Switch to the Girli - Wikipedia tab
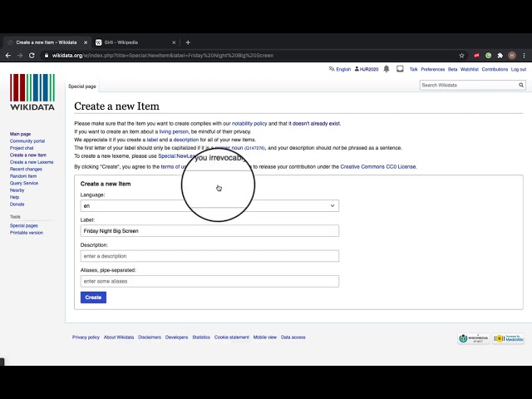 135,42
